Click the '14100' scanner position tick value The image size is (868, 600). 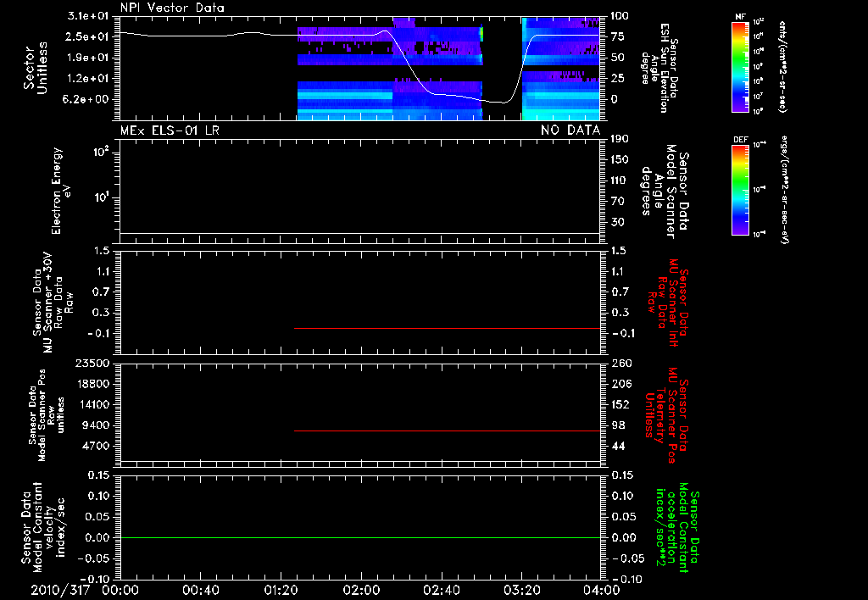pyautogui.click(x=92, y=404)
